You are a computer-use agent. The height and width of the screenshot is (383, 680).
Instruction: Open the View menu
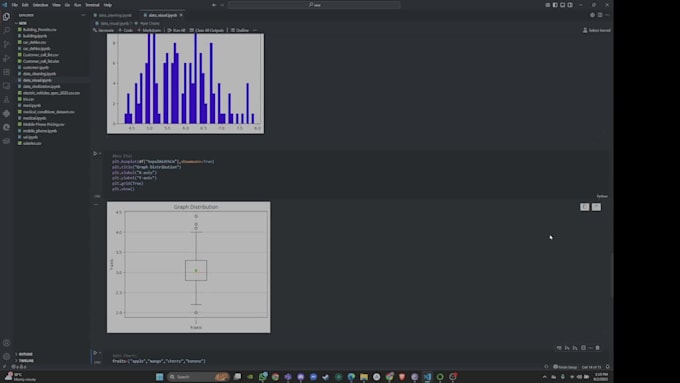click(56, 5)
